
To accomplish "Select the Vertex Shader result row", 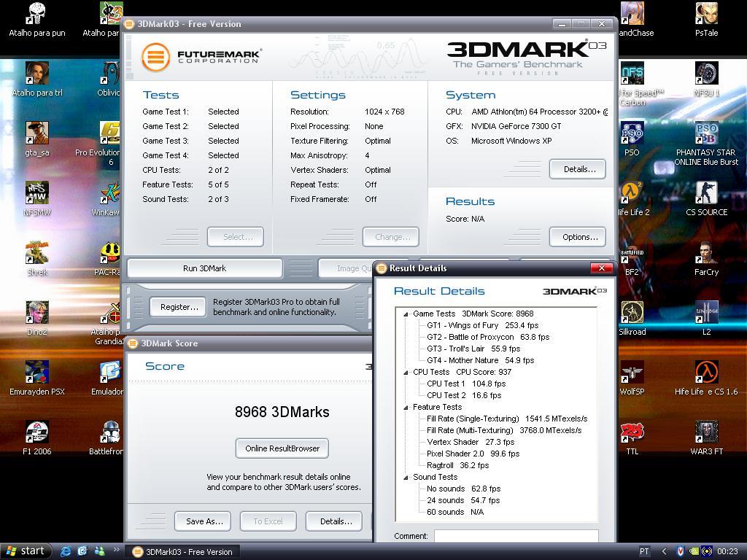I will tap(471, 442).
